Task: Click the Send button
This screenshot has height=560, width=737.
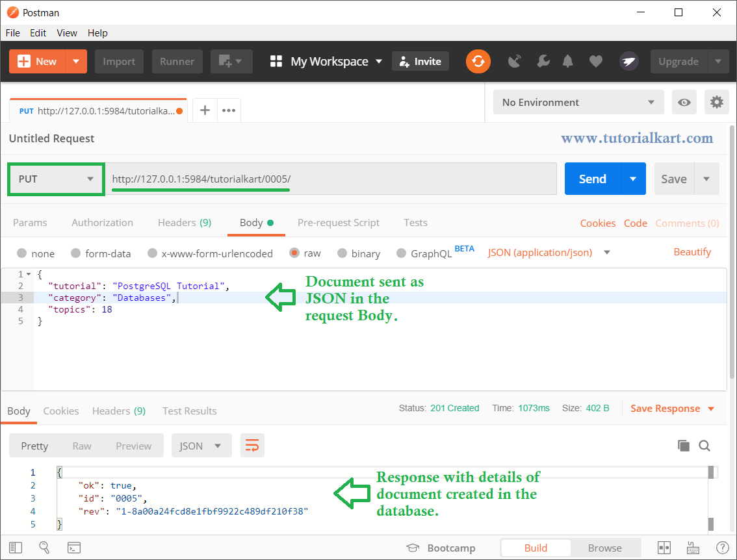Action: click(592, 179)
